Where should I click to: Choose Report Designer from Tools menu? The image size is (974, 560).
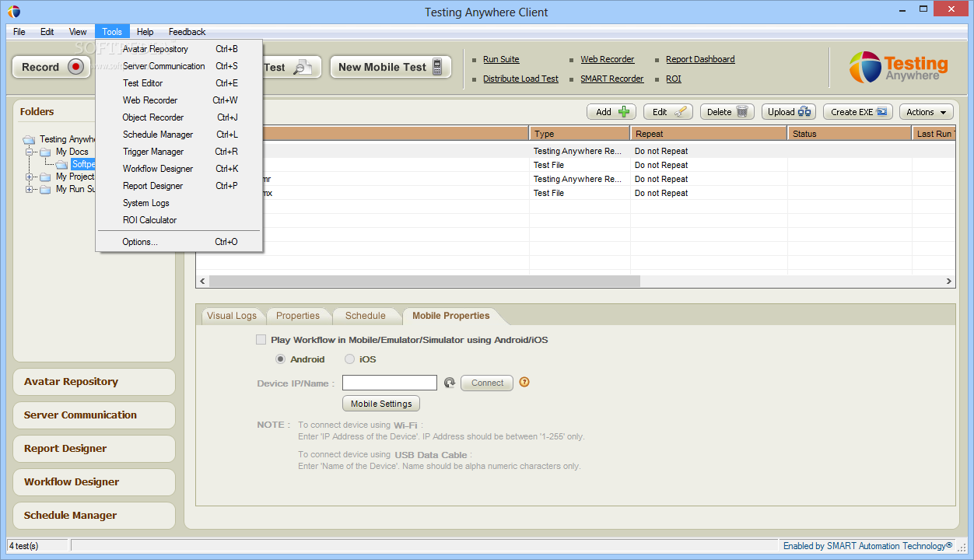click(x=180, y=186)
